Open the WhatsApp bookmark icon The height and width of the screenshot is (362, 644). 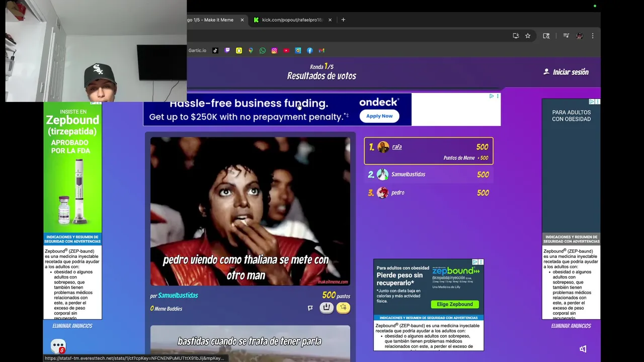coord(263,50)
